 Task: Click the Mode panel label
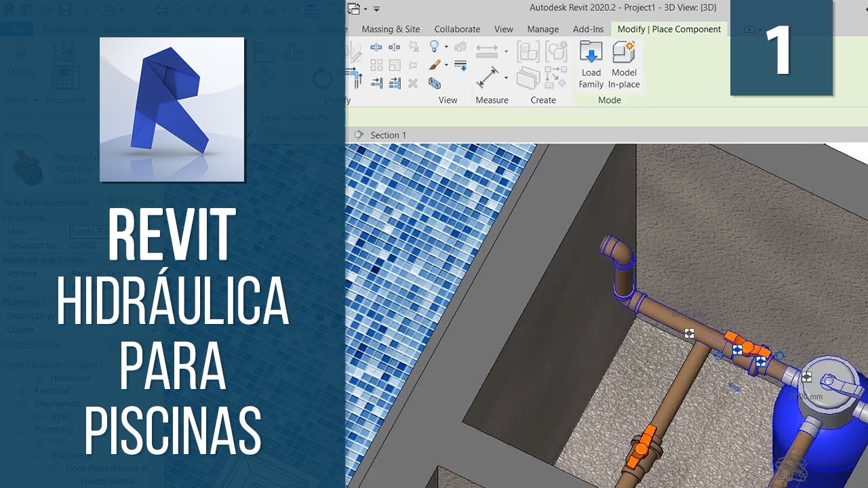tap(610, 100)
